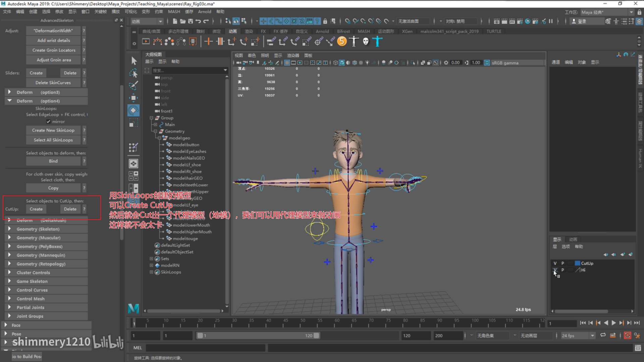Open the Grease Pencil face icon on shelf

(365, 41)
